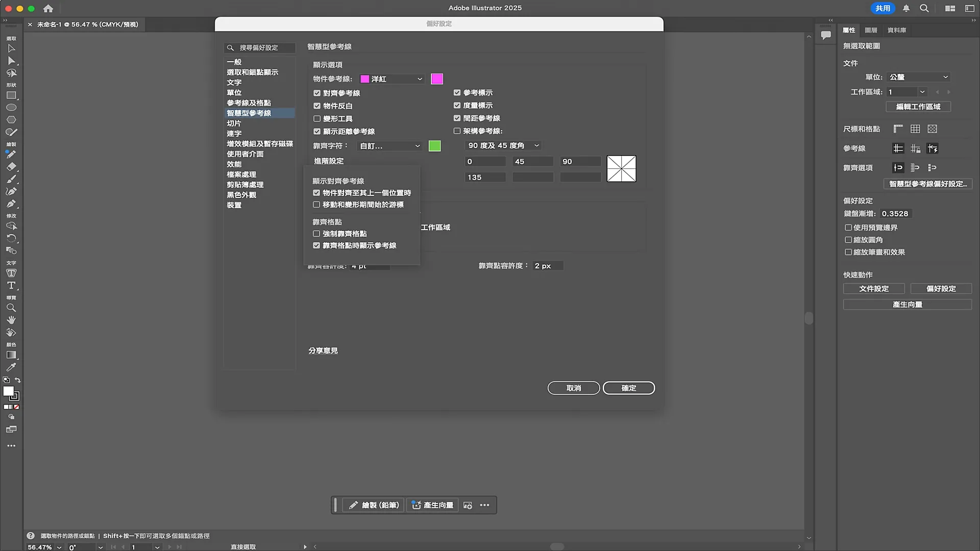
Task: Enable 強制靠齊格點 checkbox
Action: point(316,234)
